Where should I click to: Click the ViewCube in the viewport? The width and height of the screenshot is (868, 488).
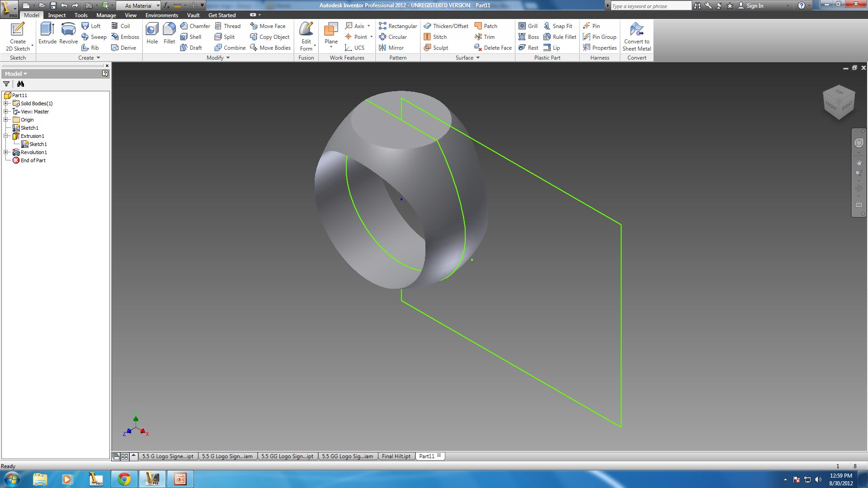tap(839, 102)
